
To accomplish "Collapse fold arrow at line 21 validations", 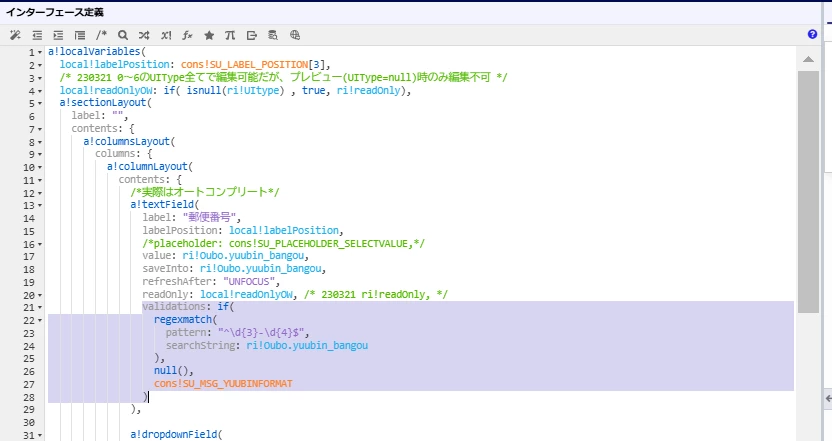I will pos(40,308).
